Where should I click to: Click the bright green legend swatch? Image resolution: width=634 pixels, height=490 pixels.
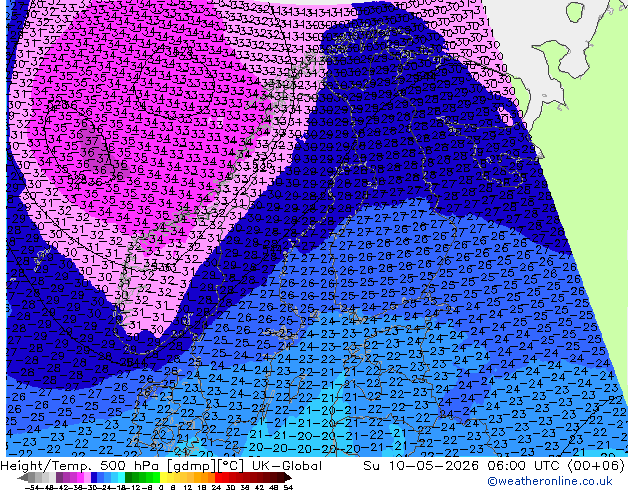(x=156, y=478)
